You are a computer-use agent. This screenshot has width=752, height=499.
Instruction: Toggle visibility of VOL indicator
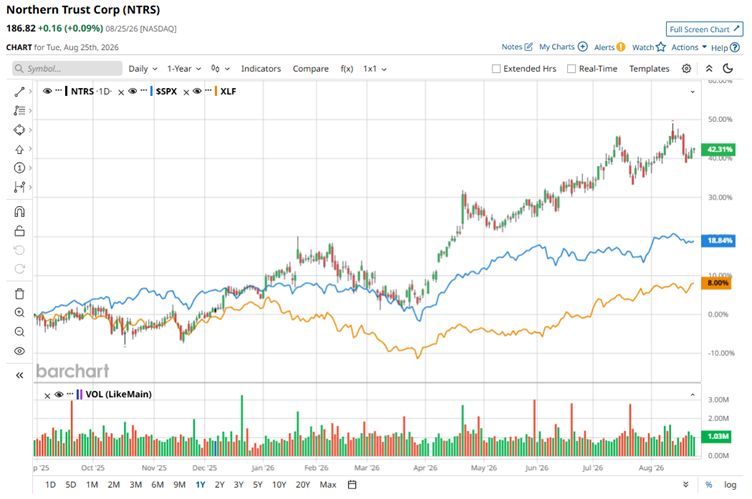click(x=59, y=394)
